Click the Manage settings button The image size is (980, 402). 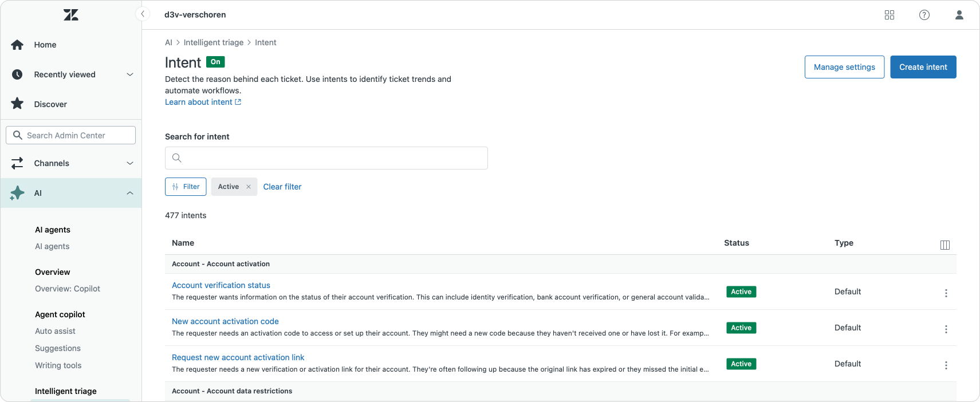coord(844,67)
